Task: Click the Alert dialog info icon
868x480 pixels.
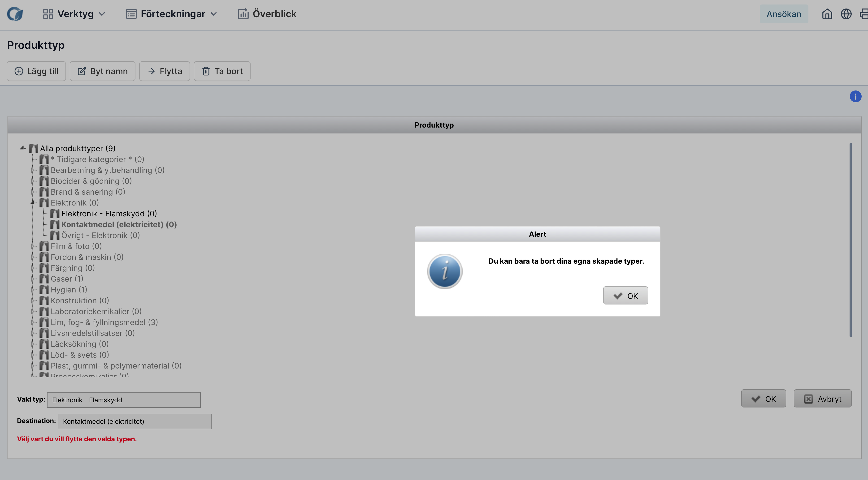Action: pos(444,271)
